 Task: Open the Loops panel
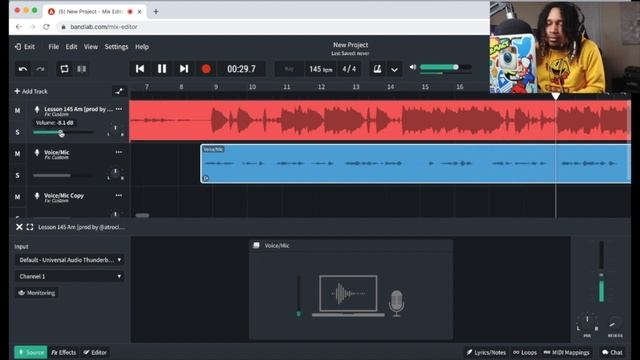[525, 352]
